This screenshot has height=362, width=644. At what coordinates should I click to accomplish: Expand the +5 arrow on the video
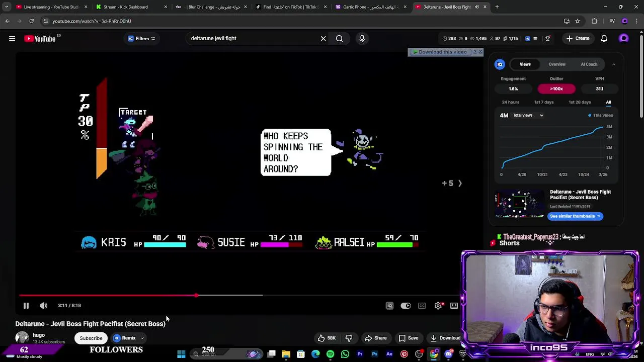click(452, 184)
